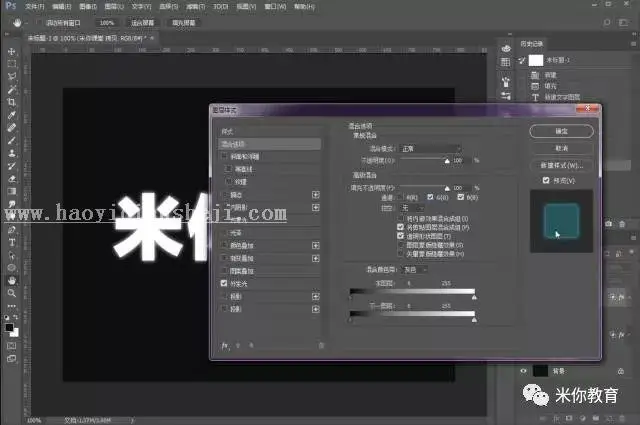
Task: Select the Gradient tool
Action: tap(11, 191)
